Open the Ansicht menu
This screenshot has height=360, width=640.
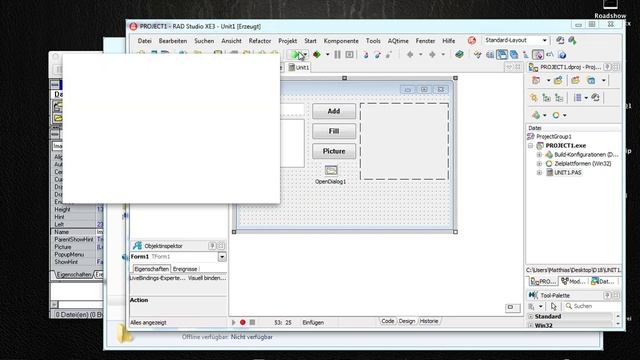click(x=231, y=41)
